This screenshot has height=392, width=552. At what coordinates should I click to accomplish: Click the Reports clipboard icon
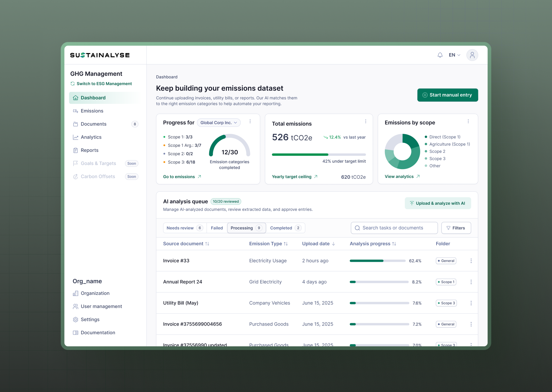click(76, 150)
